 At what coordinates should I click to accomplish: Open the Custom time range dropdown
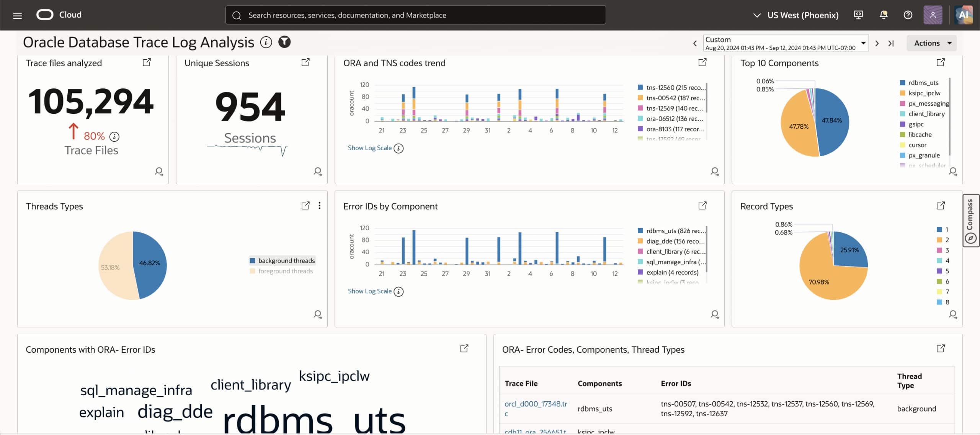point(786,43)
